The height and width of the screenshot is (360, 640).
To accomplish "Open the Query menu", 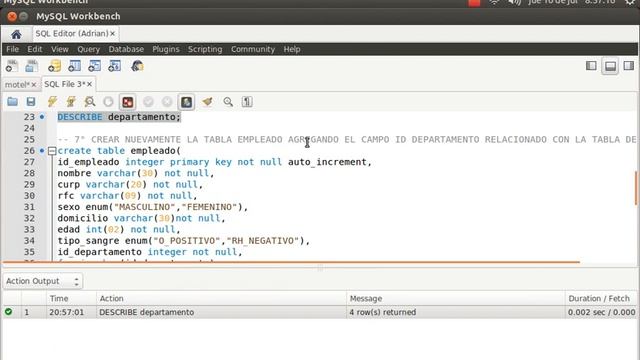I will 88,49.
